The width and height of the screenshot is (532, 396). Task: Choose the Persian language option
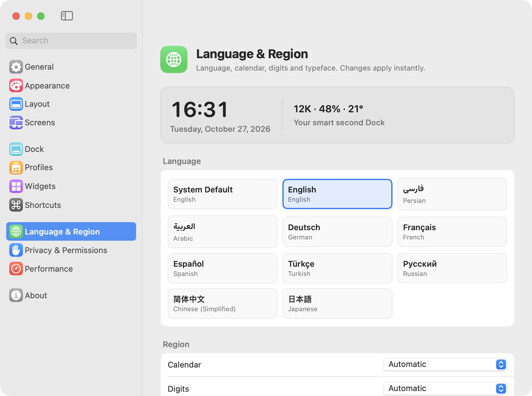click(452, 194)
